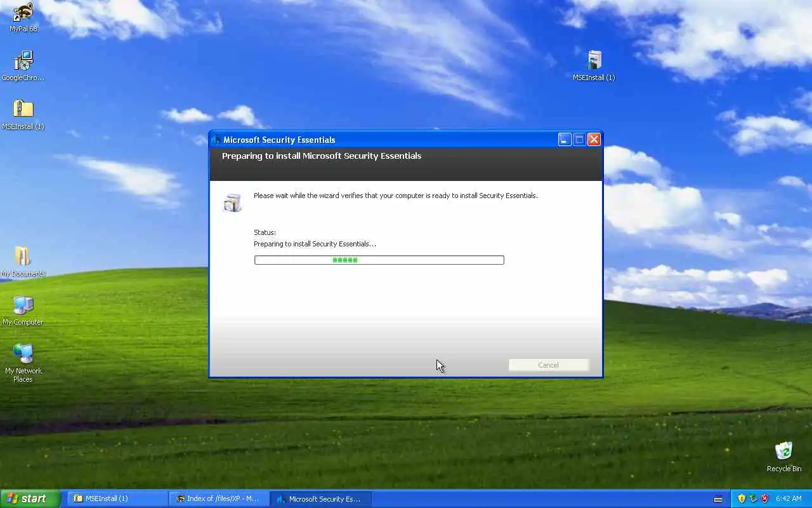Click the Microsoft Security Es... taskbar button

321,499
